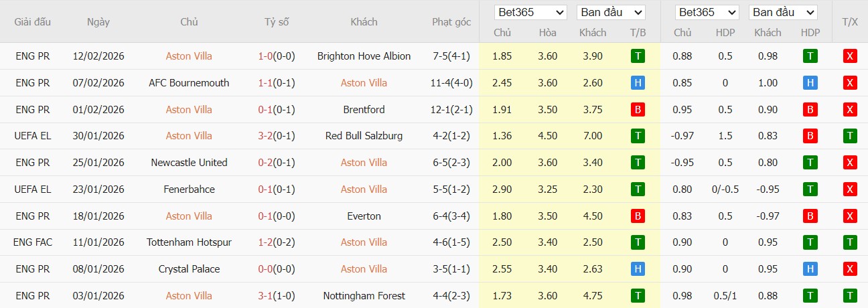
Task: Click green T/B badge in Nottingham Forest row
Action: [638, 296]
